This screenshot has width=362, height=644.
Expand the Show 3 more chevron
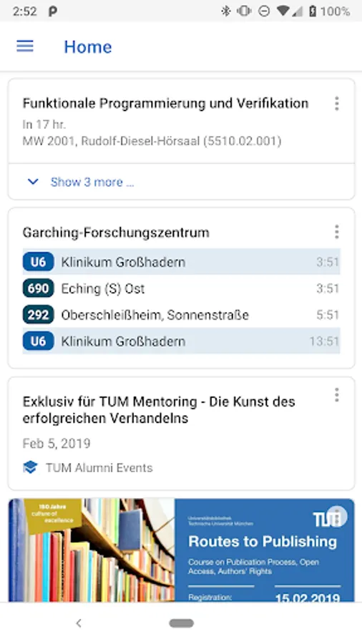33,182
